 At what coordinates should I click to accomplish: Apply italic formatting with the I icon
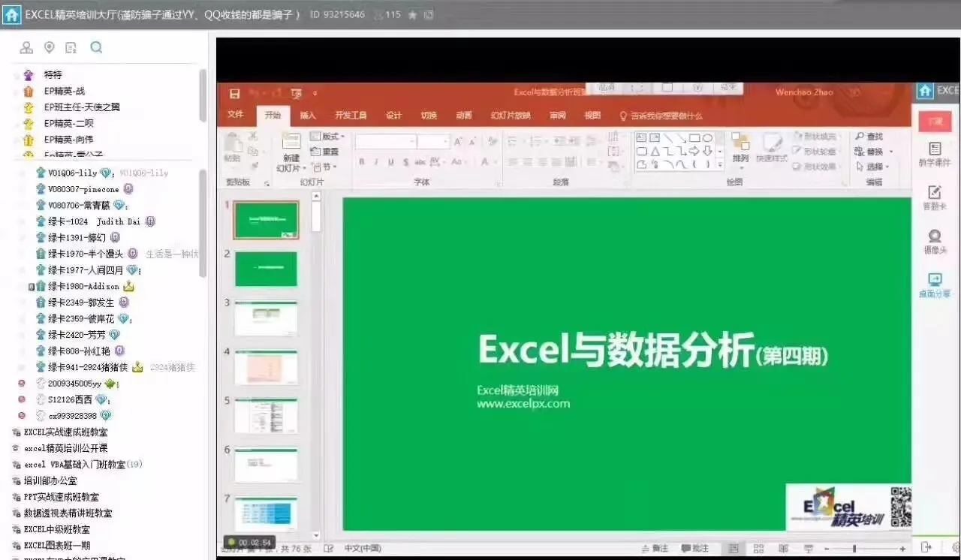click(x=377, y=162)
